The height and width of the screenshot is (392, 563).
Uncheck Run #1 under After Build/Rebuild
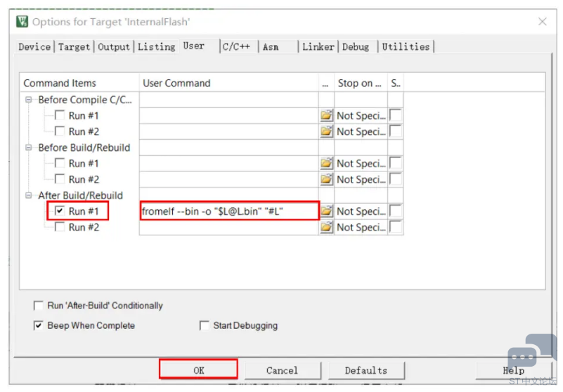[60, 211]
